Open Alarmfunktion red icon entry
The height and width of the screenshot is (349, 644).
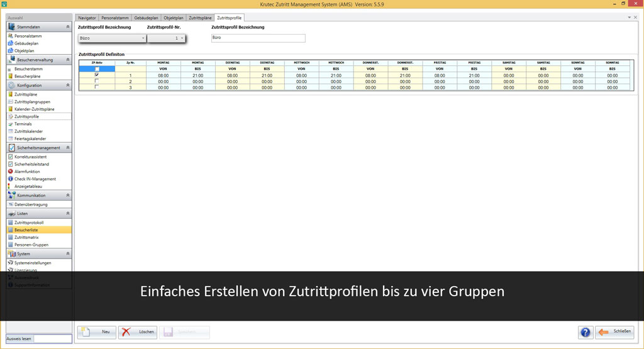click(11, 171)
